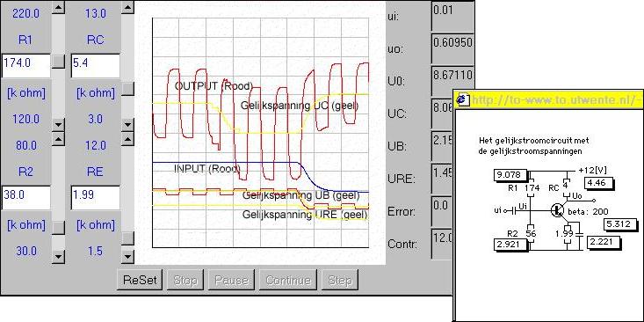Click the Stop button
The height and width of the screenshot is (322, 644).
[185, 280]
